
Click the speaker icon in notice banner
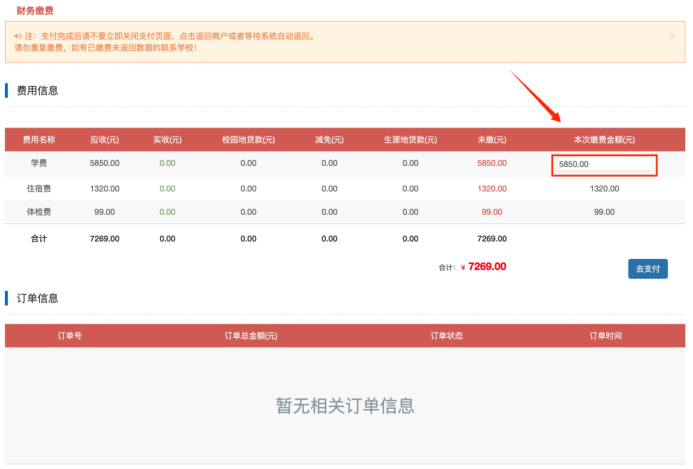(18, 36)
